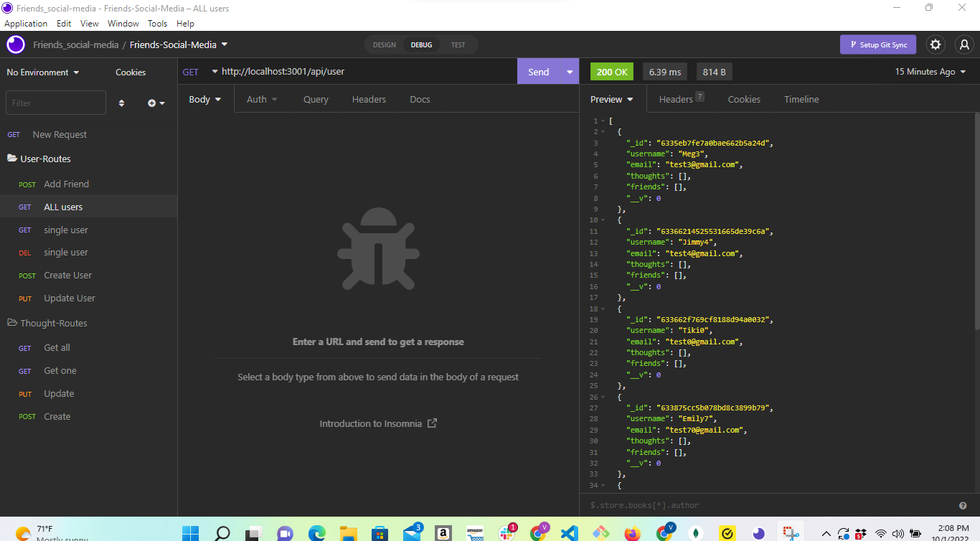Click Firefox on the taskbar
Viewport: 980px width, 541px height.
point(631,534)
